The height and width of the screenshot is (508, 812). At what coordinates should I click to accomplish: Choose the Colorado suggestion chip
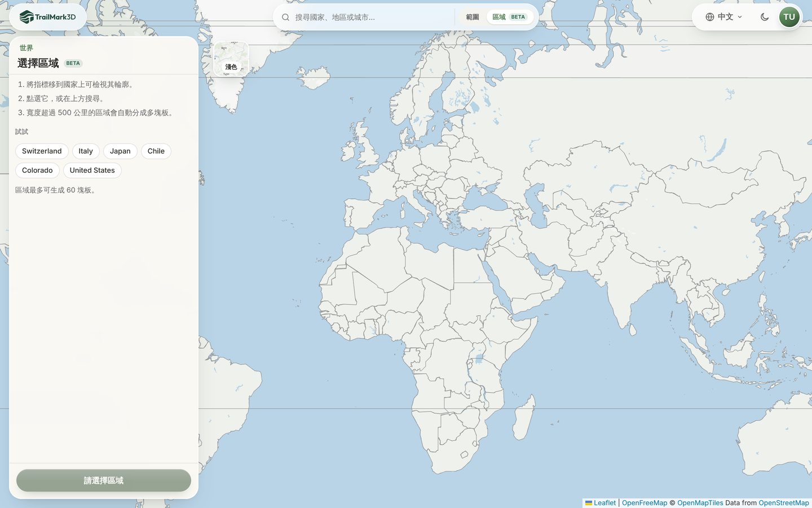tap(37, 170)
